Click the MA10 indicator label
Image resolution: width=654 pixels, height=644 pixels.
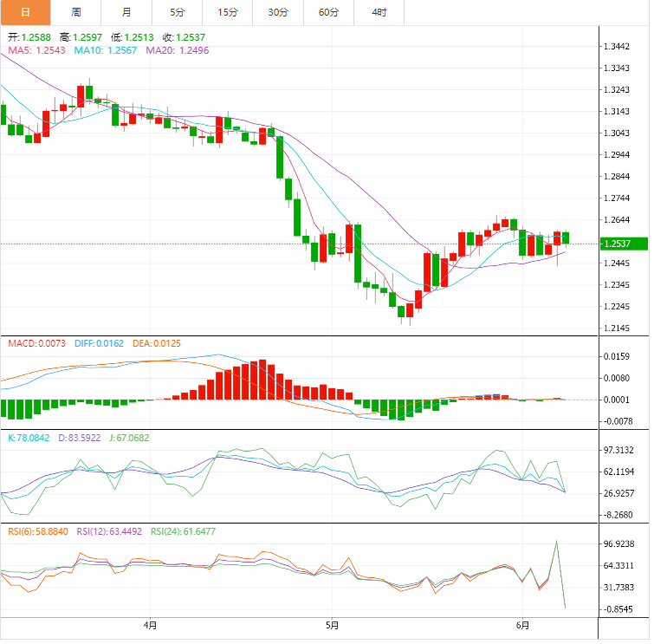pyautogui.click(x=106, y=50)
